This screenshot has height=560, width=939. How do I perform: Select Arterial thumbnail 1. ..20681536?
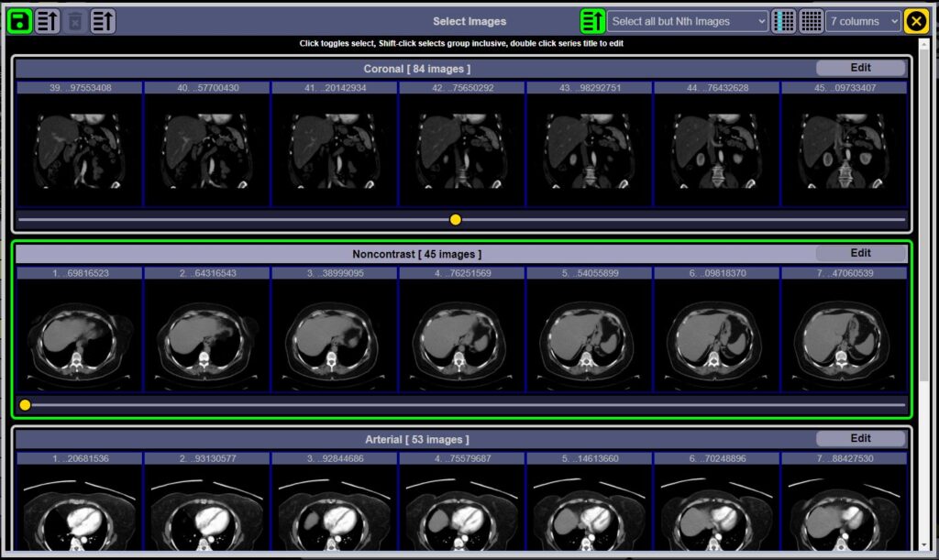tap(80, 502)
